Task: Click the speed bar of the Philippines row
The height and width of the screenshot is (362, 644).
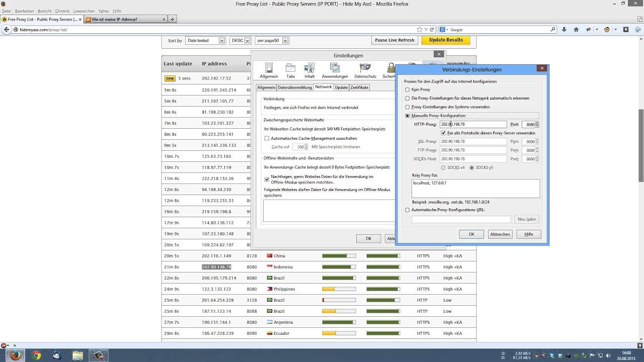Action: click(339, 289)
